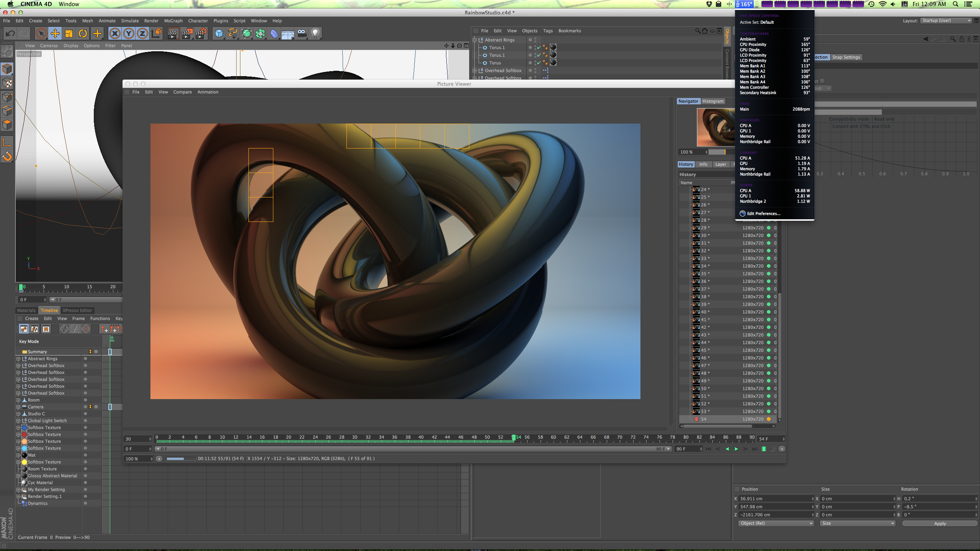980x551 pixels.
Task: Select frame 40 in History list
Action: coord(704,312)
